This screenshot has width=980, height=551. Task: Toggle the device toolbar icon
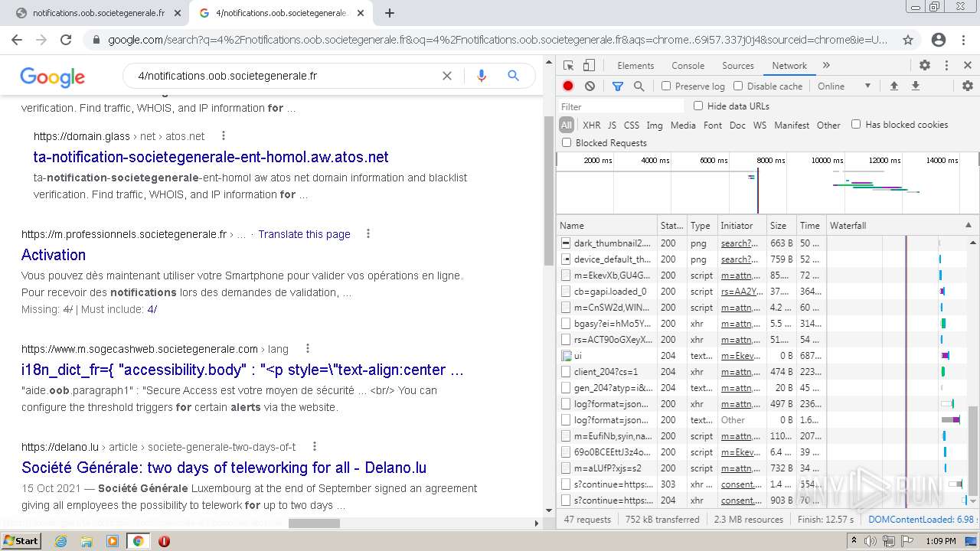589,66
